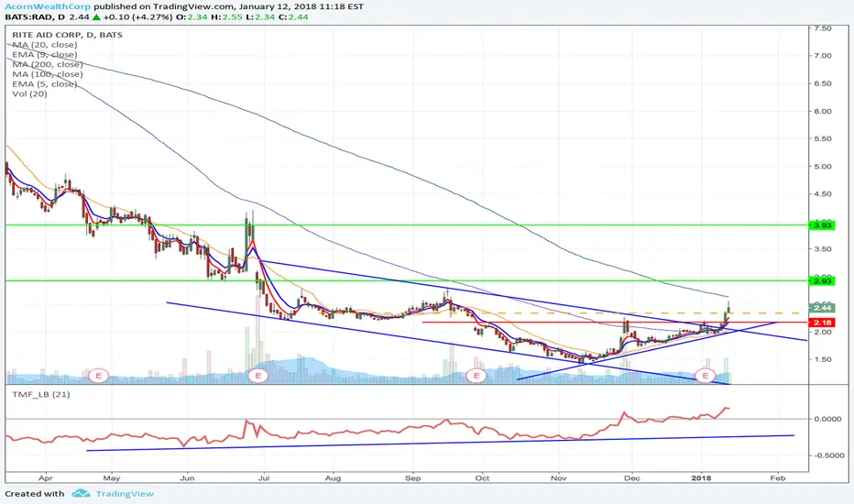
Task: Click the Created with caption text
Action: click(x=34, y=494)
